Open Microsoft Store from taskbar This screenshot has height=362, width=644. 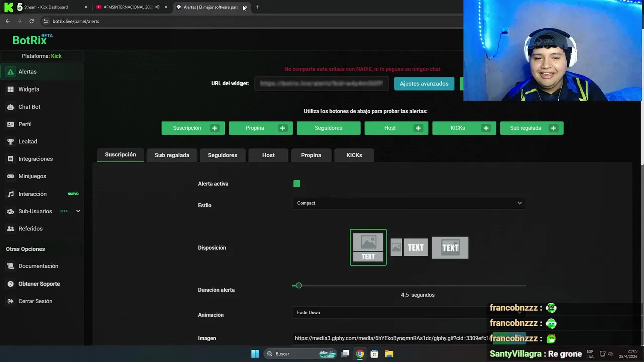[374, 354]
